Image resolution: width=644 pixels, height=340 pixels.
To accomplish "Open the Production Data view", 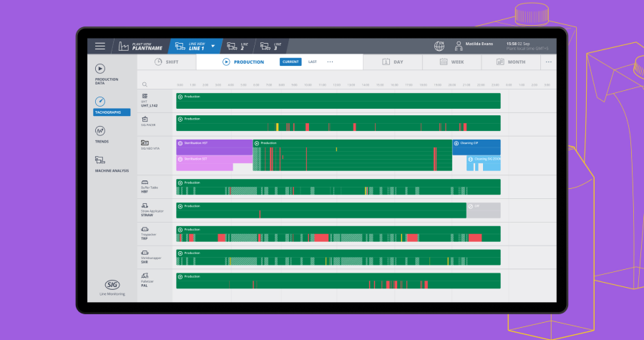I will 100,69.
